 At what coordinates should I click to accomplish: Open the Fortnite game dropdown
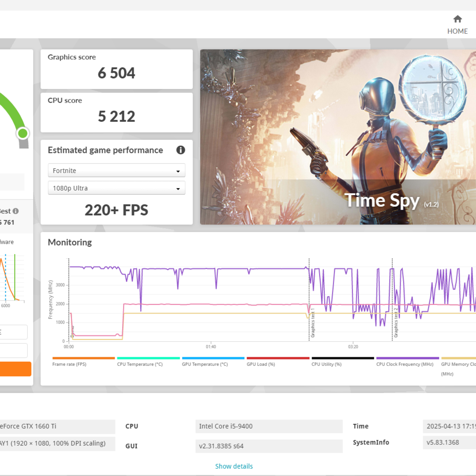click(x=117, y=170)
